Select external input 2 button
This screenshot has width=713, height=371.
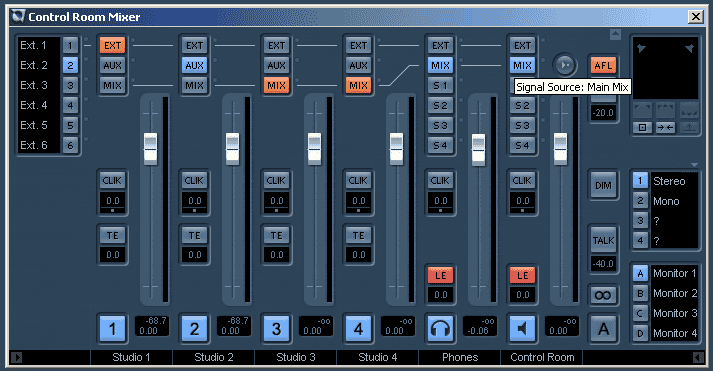click(70, 65)
